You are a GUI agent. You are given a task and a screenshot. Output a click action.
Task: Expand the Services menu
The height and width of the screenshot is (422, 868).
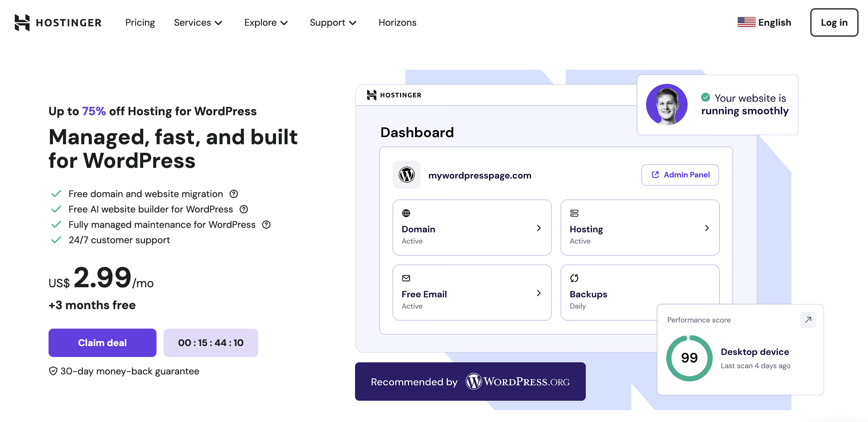click(x=198, y=22)
